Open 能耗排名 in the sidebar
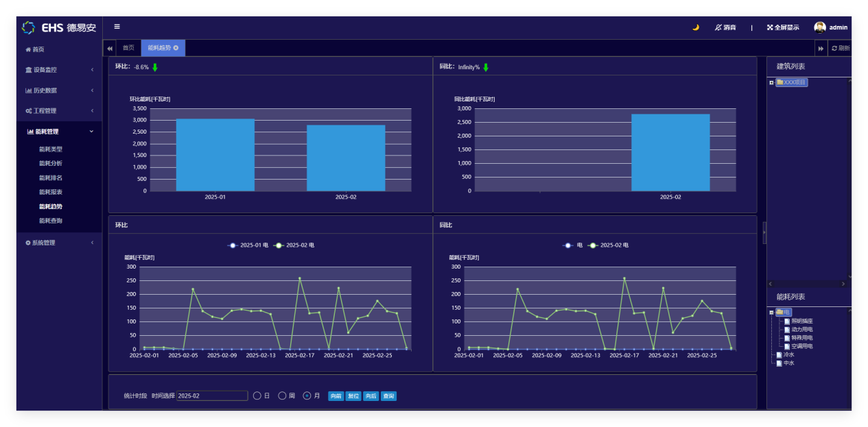Screen dimensions: 868x427 point(51,178)
